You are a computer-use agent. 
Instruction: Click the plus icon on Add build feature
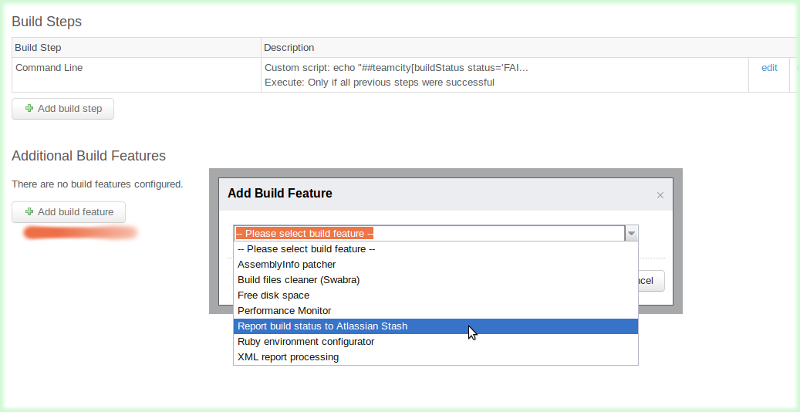29,212
